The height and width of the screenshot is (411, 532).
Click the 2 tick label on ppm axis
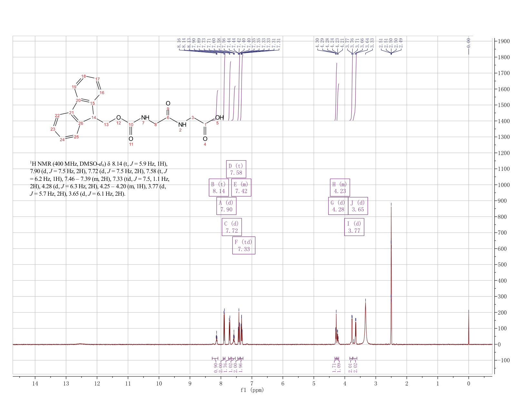407,383
